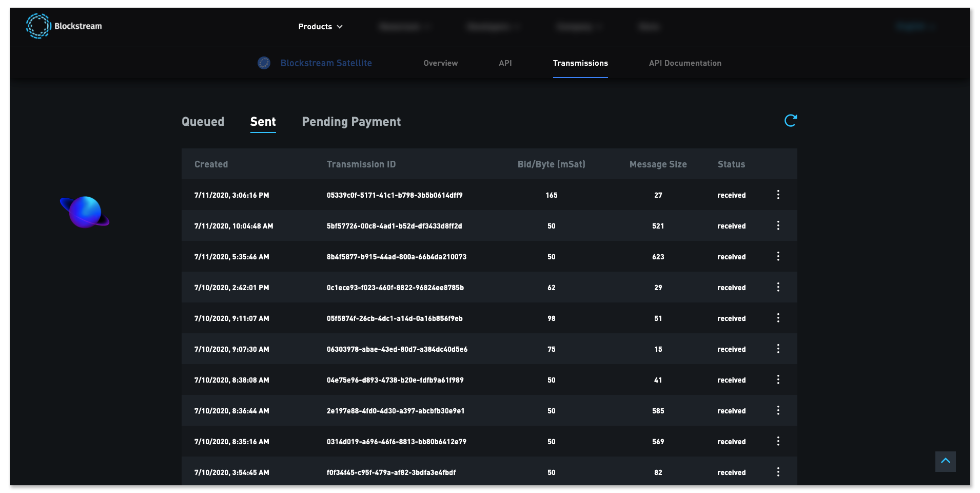Viewport: 980px width, 493px height.
Task: Click the Blockstream Satellite globe icon
Action: pyautogui.click(x=264, y=63)
